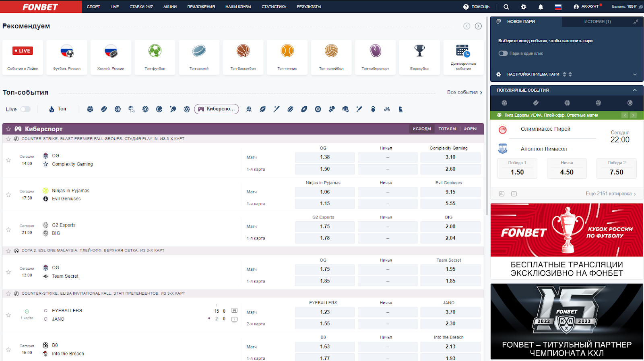This screenshot has height=361, width=644.
Task: Go to previous recommended items arrow
Action: pos(466,26)
